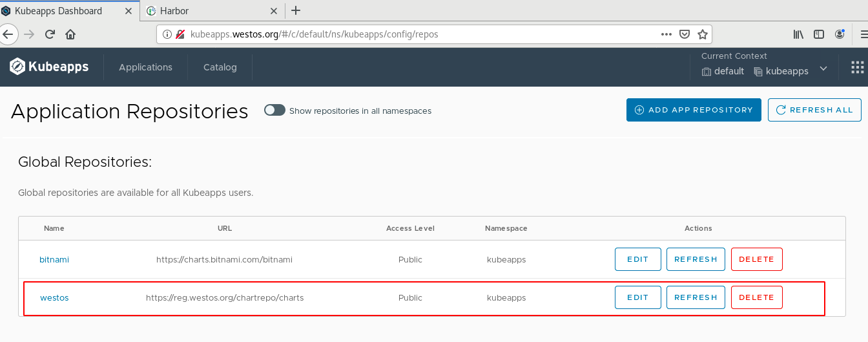The width and height of the screenshot is (868, 342).
Task: Click the browser forward arrow
Action: tap(29, 34)
